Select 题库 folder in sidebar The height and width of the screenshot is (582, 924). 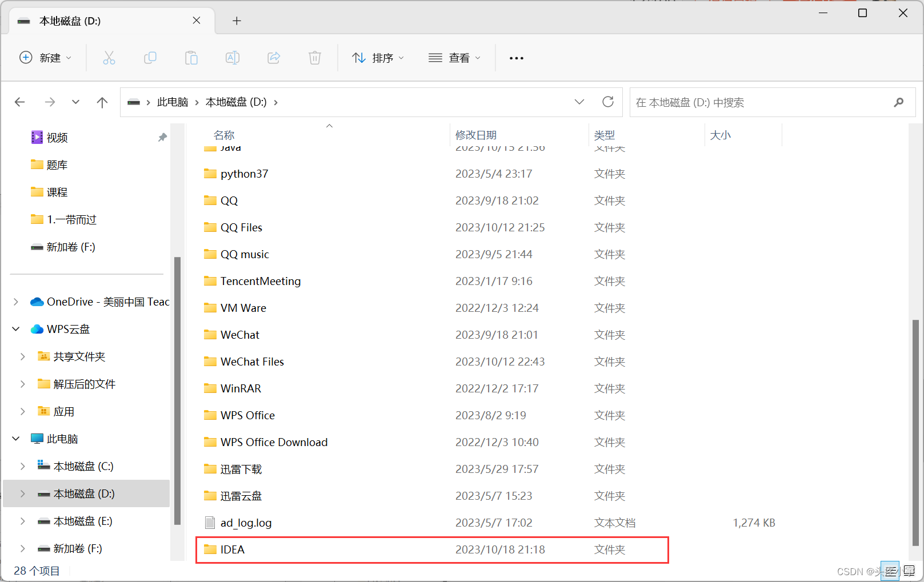click(x=57, y=165)
